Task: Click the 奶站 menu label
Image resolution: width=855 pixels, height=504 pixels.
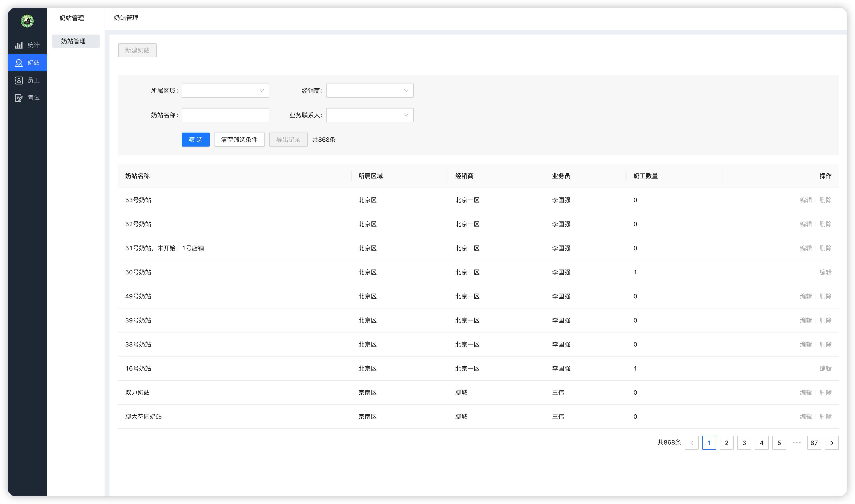Action: point(34,63)
